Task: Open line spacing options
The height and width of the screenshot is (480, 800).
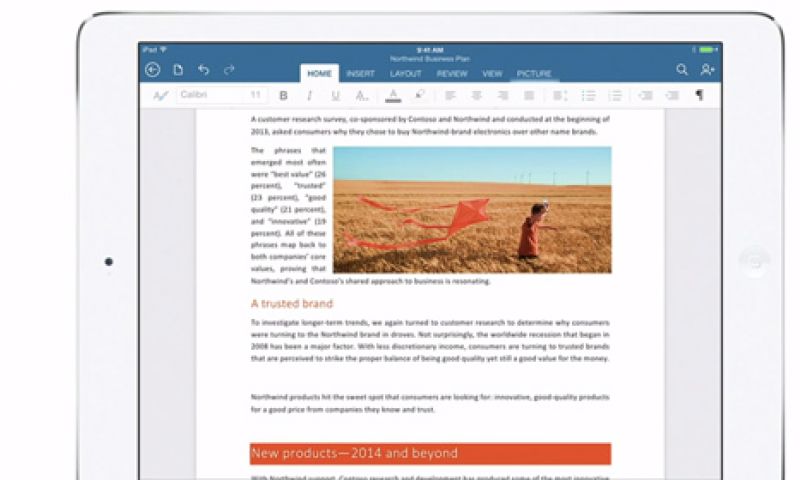Action: [x=560, y=95]
